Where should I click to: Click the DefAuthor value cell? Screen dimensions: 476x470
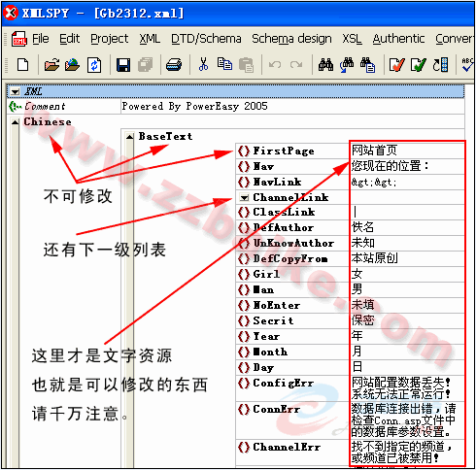click(x=407, y=227)
